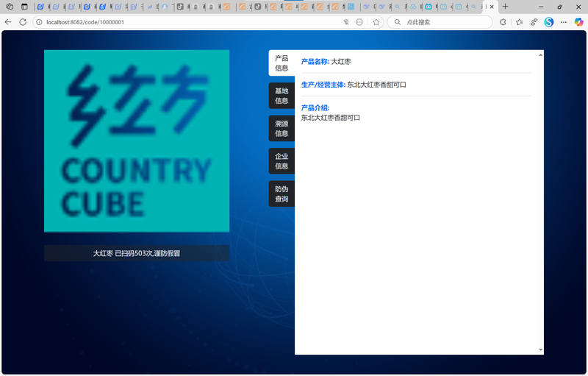The width and height of the screenshot is (588, 376).
Task: Click the magnifier icon in search box
Action: point(398,22)
